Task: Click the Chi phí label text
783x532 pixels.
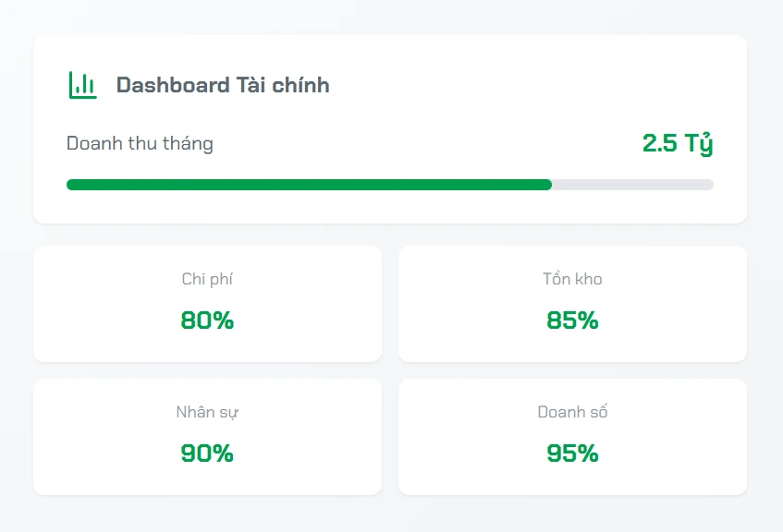Action: coord(207,279)
